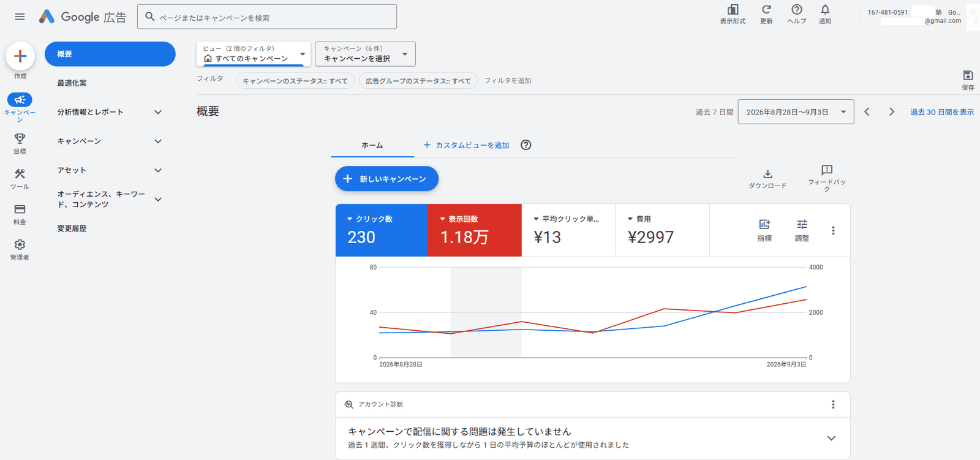The height and width of the screenshot is (460, 980).
Task: Open the hamburger main menu
Action: pos(20,17)
